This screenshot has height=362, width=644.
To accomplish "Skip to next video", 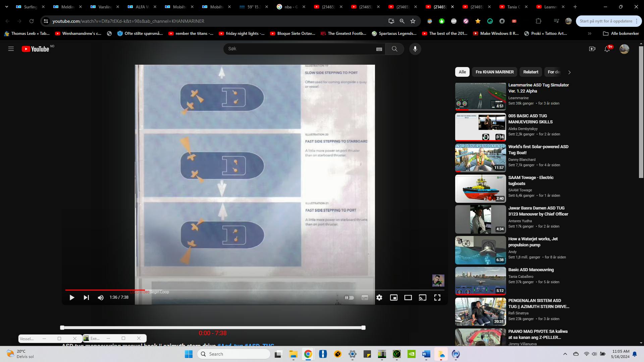I will coord(86,298).
